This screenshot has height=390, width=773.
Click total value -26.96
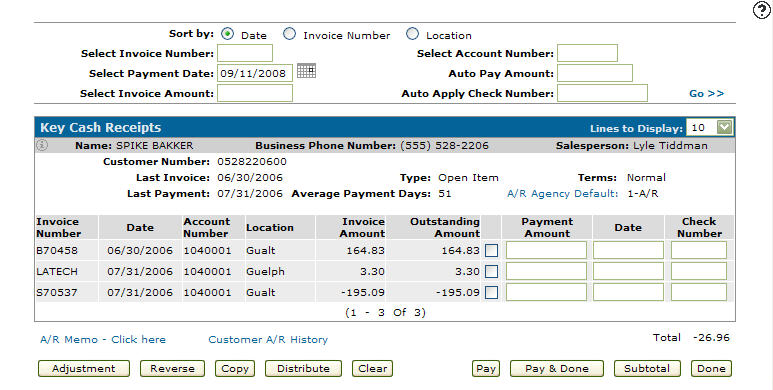(x=711, y=338)
